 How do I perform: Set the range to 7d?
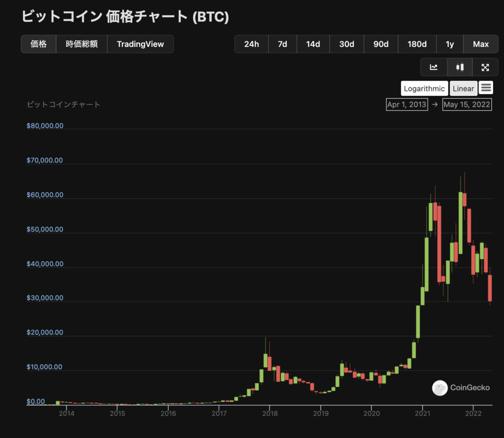point(283,44)
